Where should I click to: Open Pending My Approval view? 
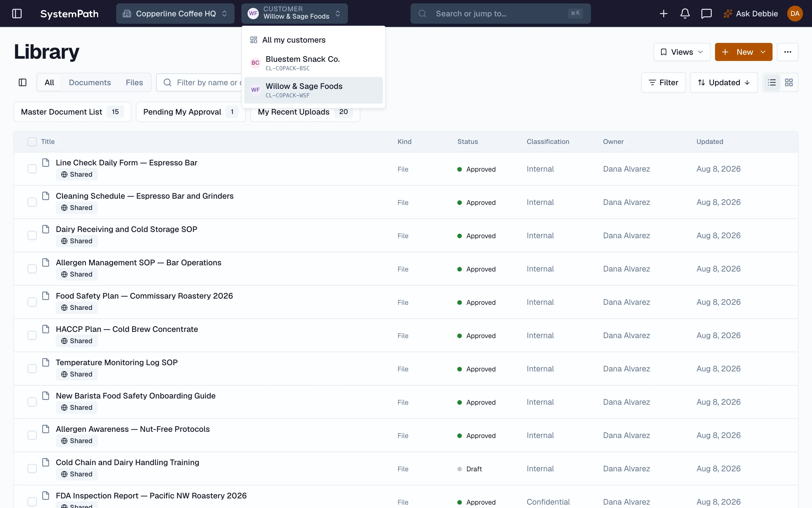tap(191, 112)
